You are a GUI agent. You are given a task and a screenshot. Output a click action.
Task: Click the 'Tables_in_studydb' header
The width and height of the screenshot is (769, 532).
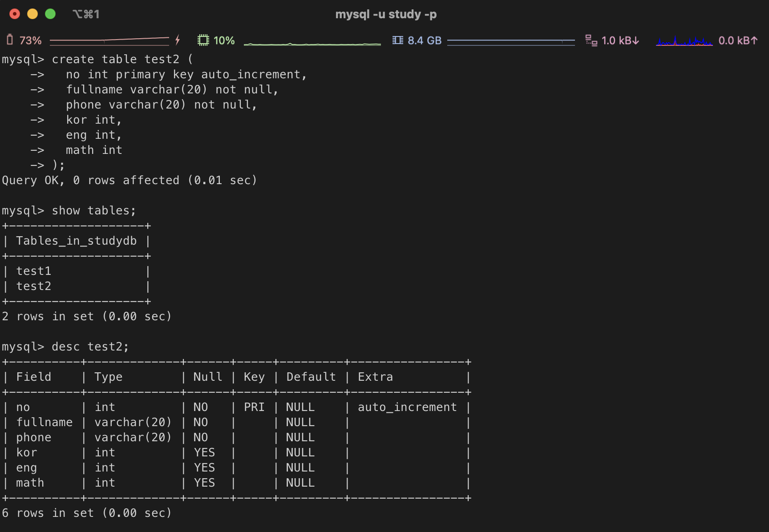click(77, 241)
